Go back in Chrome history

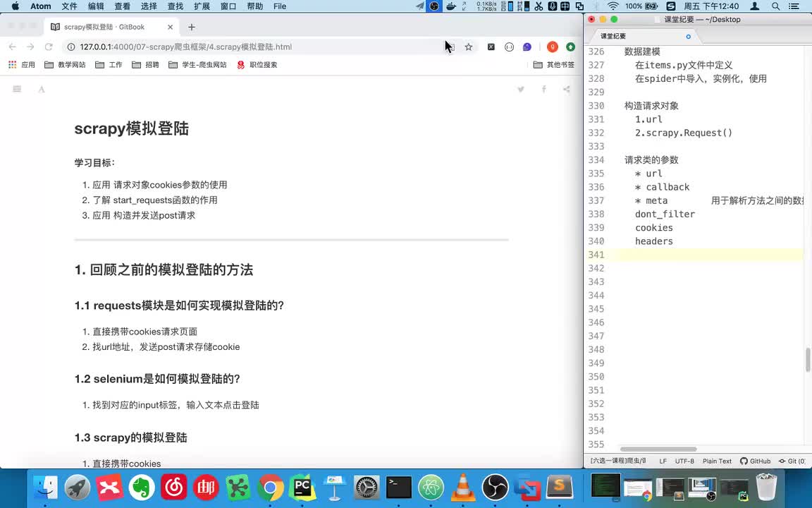coord(13,47)
